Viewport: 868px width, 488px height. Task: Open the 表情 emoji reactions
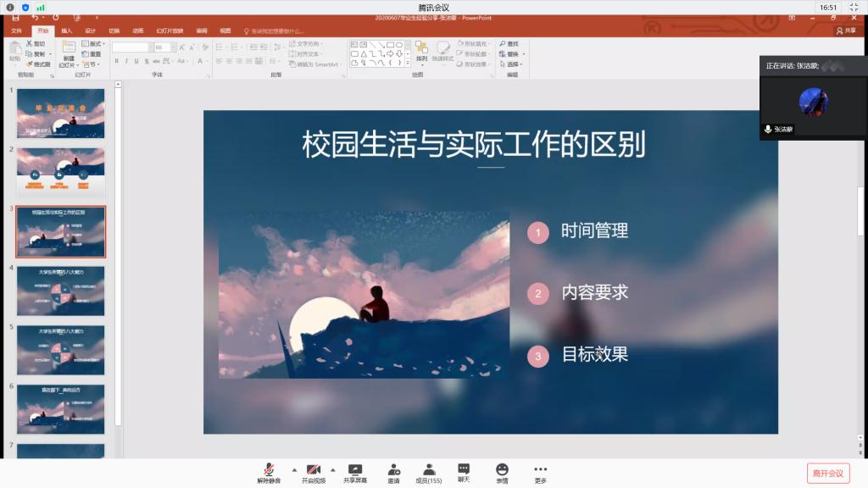click(x=502, y=473)
